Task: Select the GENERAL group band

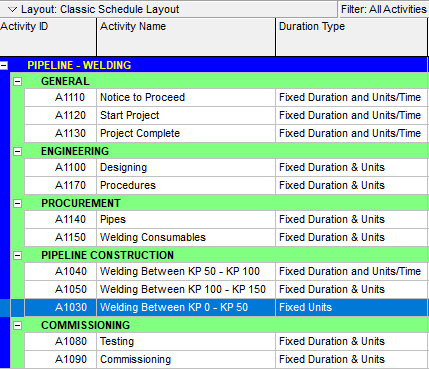Action: 220,81
